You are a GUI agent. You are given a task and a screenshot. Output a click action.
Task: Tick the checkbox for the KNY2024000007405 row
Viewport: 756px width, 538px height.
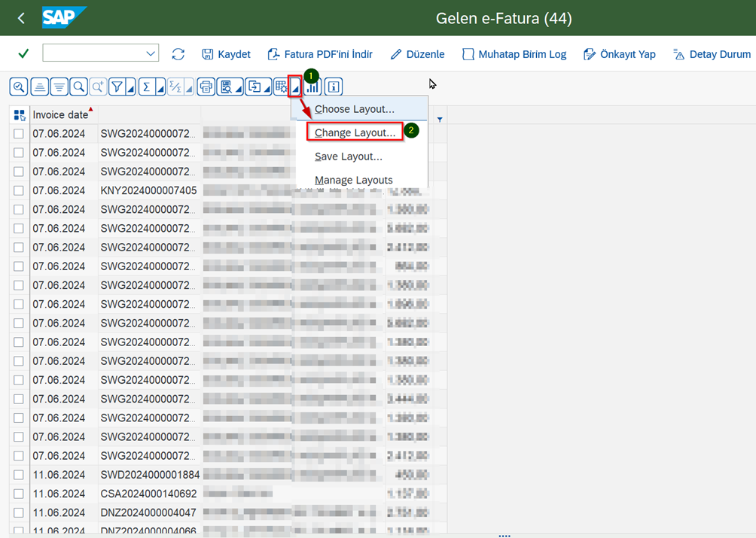coord(19,190)
